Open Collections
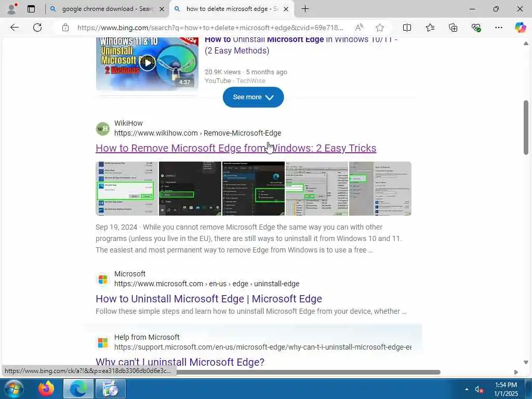532x399 pixels. (x=453, y=28)
